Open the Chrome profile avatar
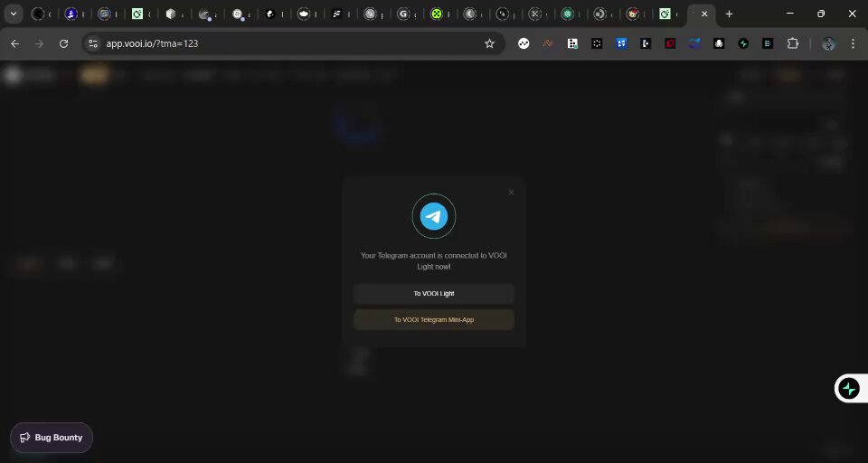Image resolution: width=868 pixels, height=463 pixels. [x=828, y=43]
